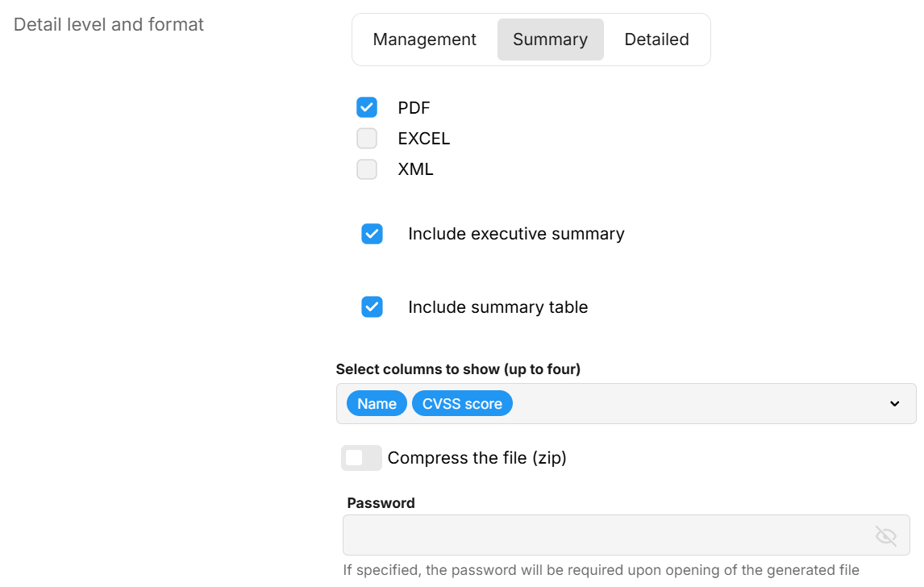
Task: Click the 'Compress the file (zip)' label
Action: pyautogui.click(x=477, y=458)
